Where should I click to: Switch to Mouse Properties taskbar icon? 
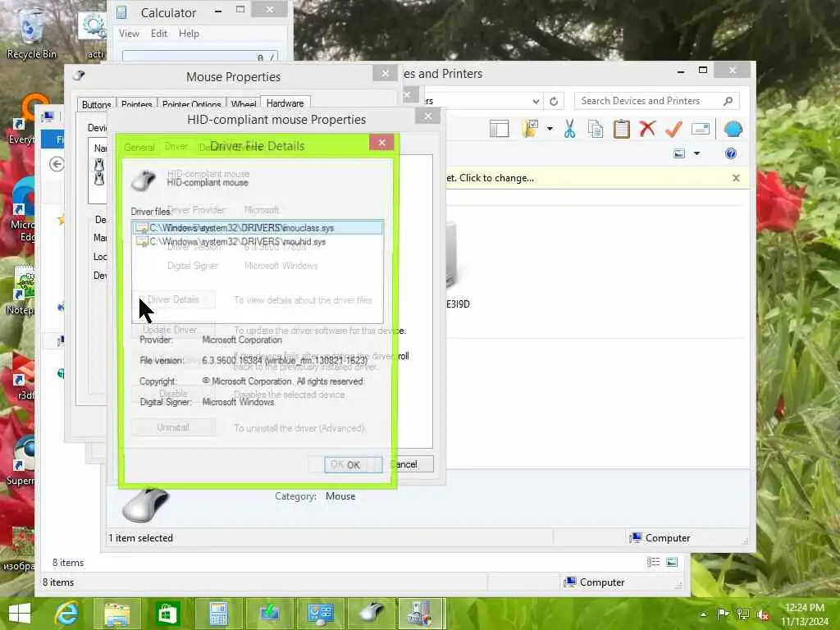pos(372,614)
